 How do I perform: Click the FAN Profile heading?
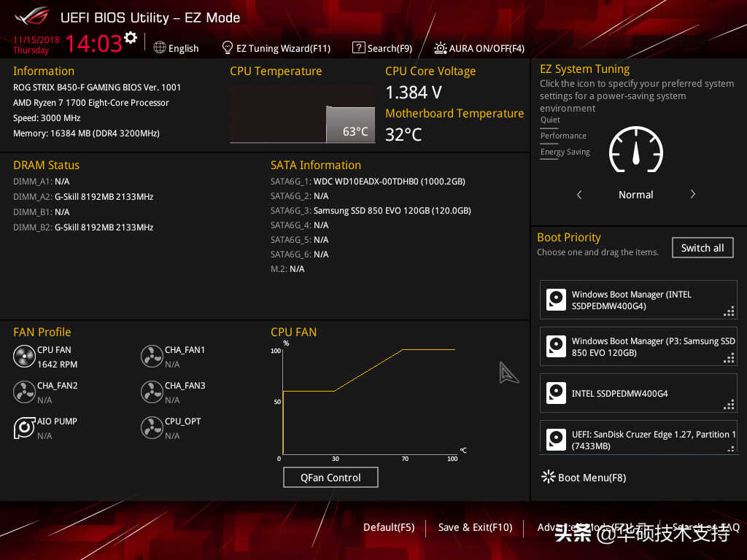point(42,332)
